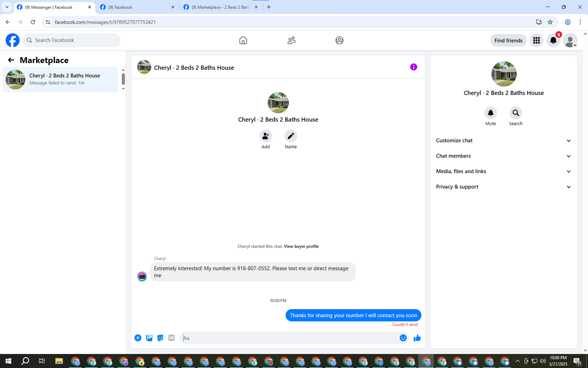
Task: Go back from Marketplace with the arrow
Action: (x=11, y=60)
